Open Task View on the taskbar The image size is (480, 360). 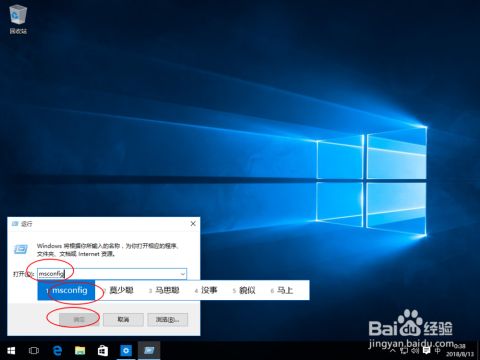pos(34,351)
